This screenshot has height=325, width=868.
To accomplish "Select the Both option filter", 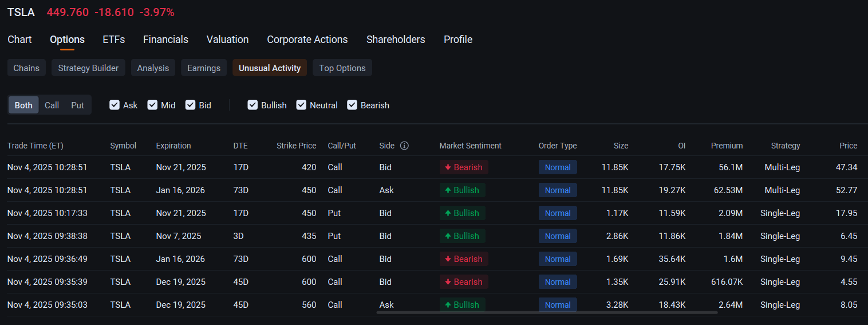I will point(23,105).
